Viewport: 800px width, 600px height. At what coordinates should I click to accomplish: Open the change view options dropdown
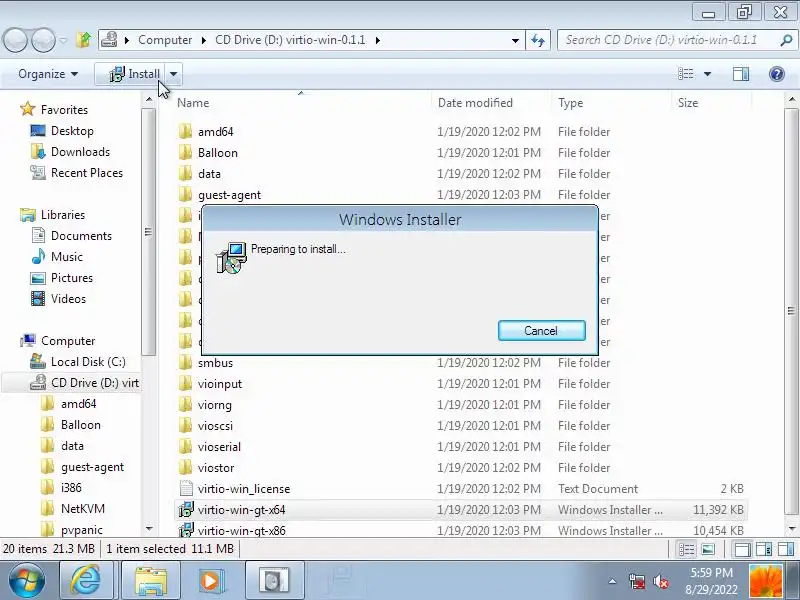(708, 74)
